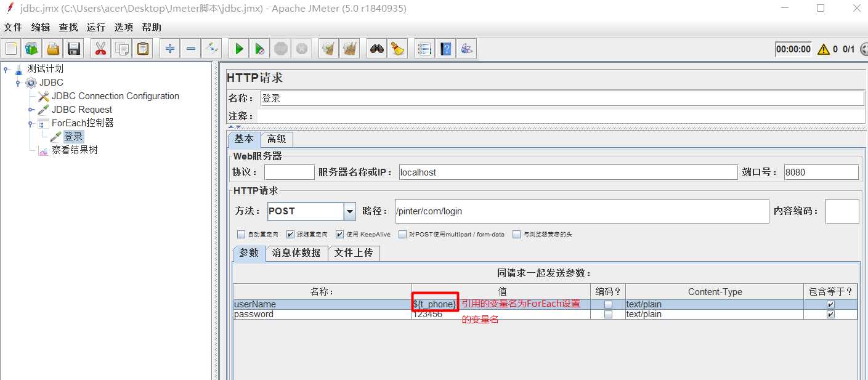
Task: Click the JDBC thread group gear icon
Action: [x=31, y=83]
